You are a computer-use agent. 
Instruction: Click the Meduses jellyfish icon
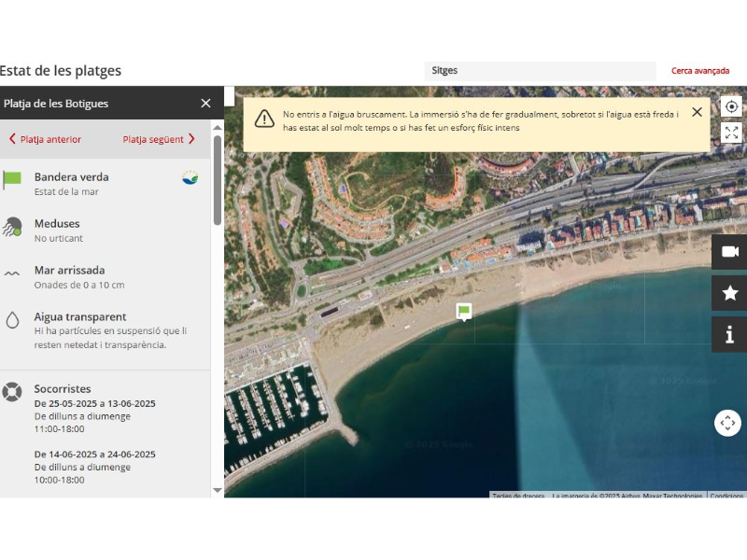[12, 227]
